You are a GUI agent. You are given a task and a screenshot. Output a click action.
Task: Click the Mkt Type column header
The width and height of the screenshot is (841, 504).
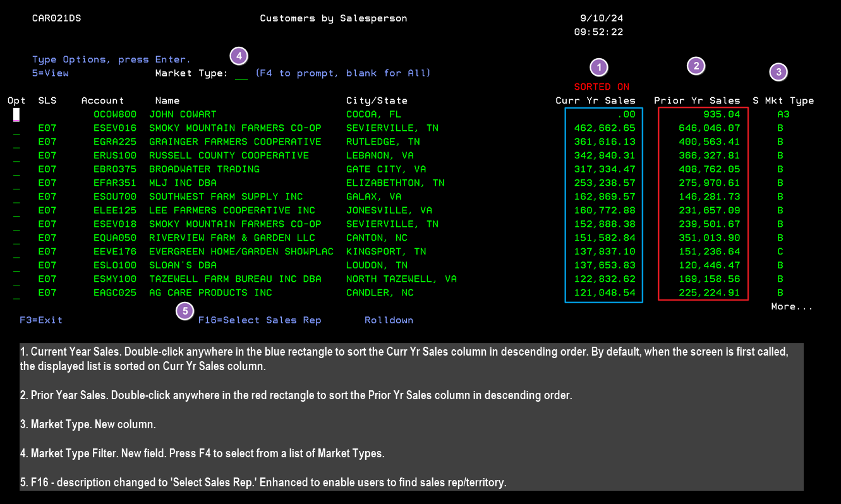click(x=789, y=100)
